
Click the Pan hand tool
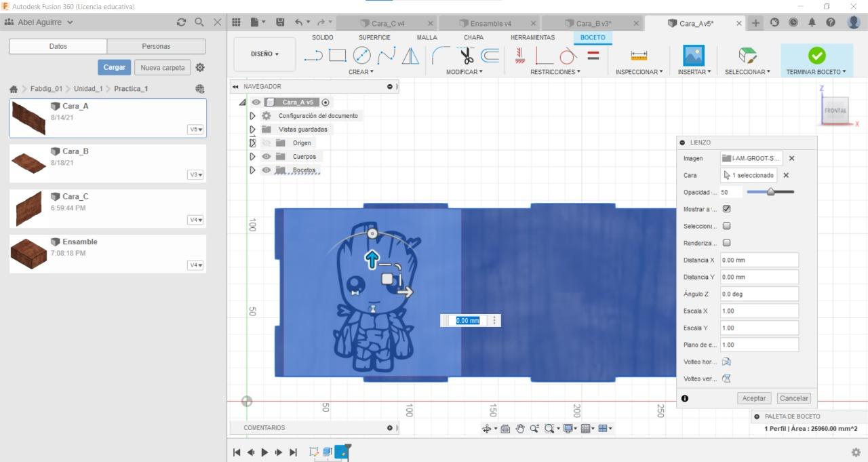coord(520,428)
